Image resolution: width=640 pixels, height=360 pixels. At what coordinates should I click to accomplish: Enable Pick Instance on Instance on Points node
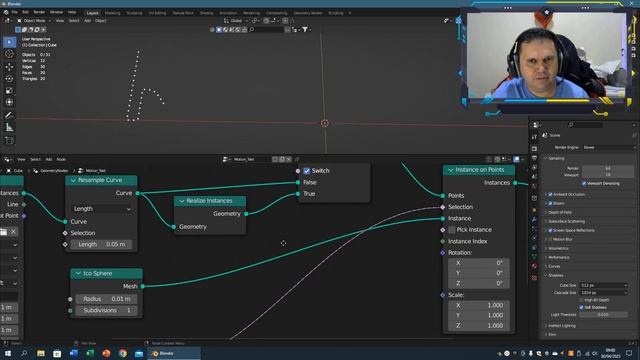[452, 230]
